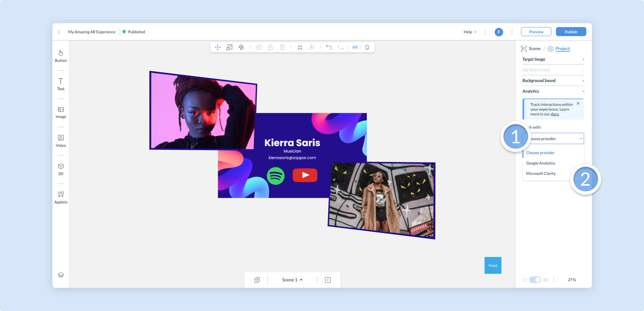Select the Rotate 3D tool in the toolbar
This screenshot has height=311, width=644.
[241, 47]
